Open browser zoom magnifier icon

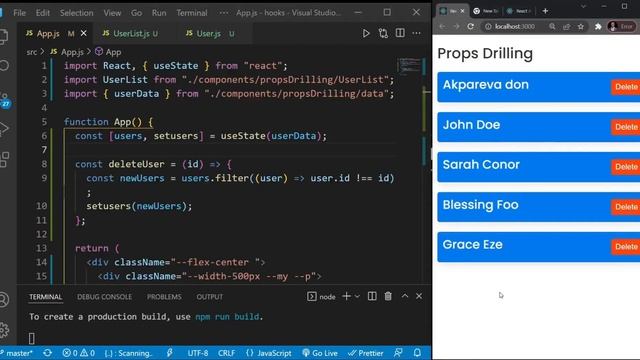552,27
